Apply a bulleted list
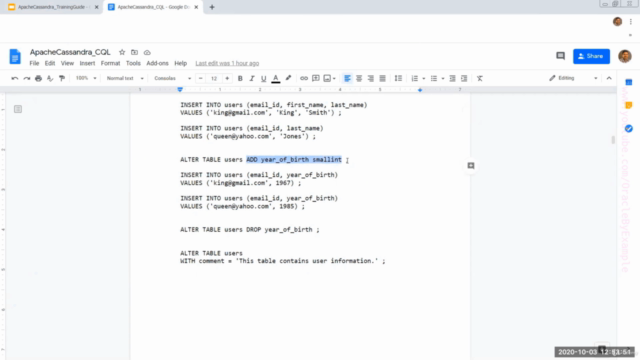 pyautogui.click(x=434, y=78)
